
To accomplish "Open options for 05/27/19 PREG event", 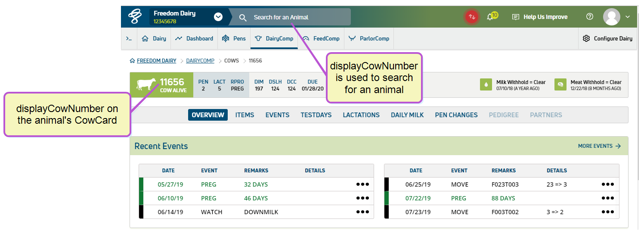I will 362,184.
